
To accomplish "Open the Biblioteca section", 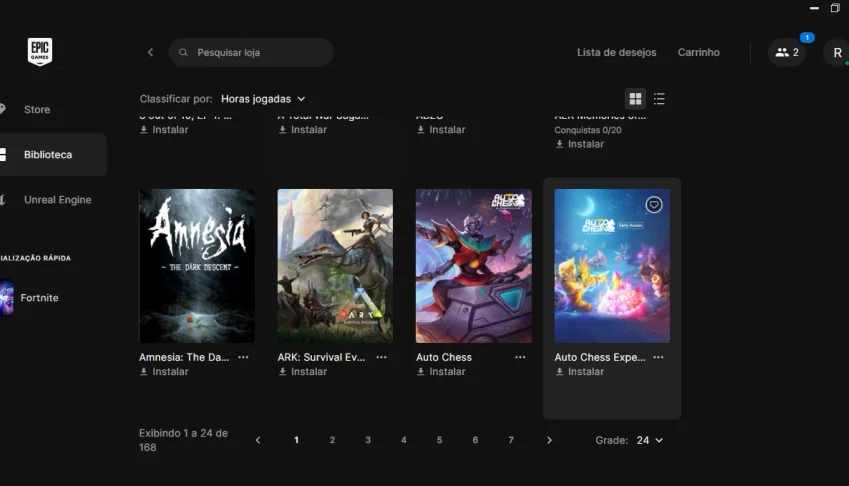I will [48, 155].
